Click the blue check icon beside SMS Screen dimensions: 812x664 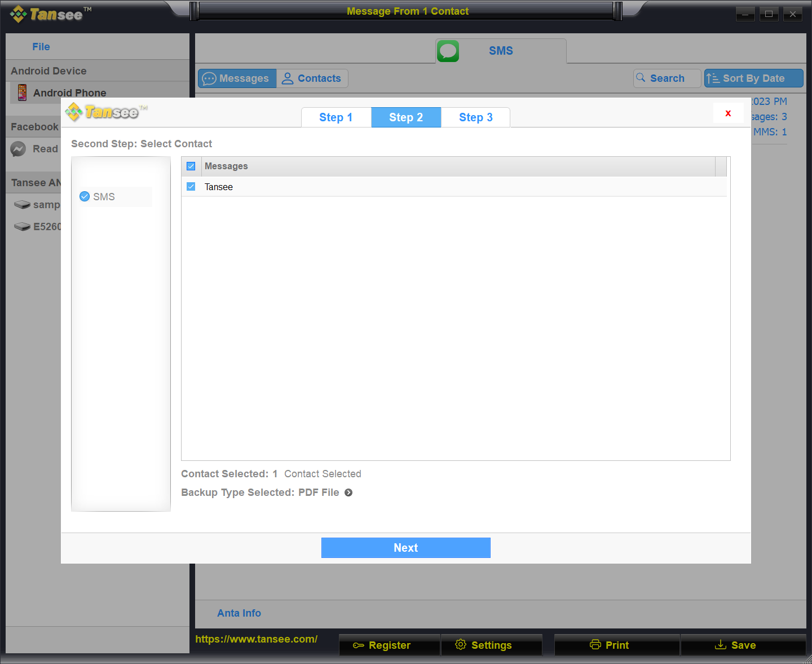tap(85, 196)
